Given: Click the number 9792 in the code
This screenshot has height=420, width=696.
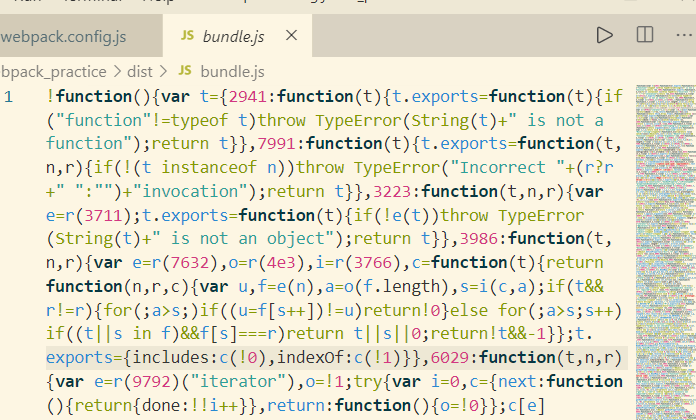Looking at the screenshot, I should (x=151, y=382).
